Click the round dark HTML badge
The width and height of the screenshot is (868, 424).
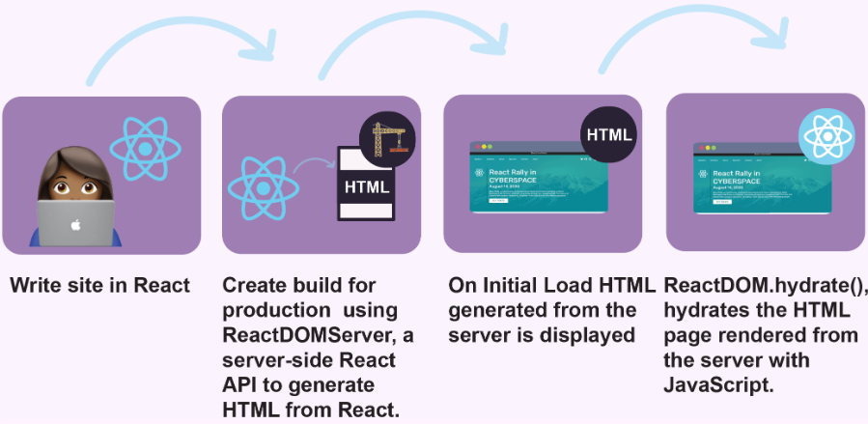[608, 134]
